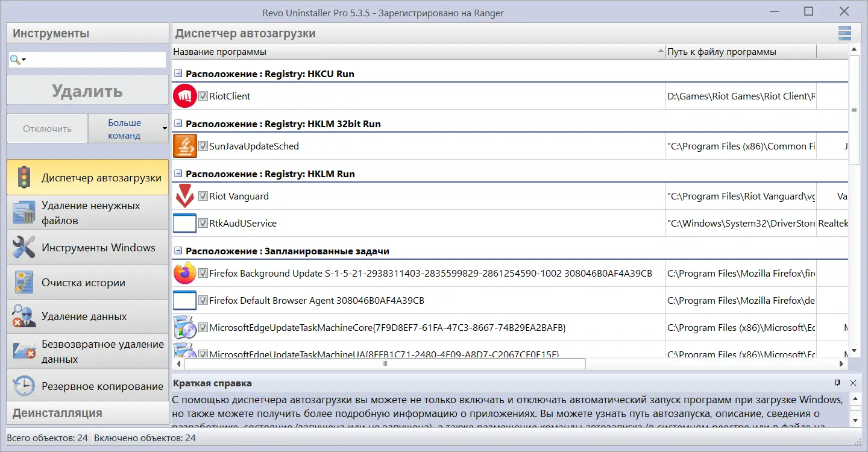Viewport: 868px width, 452px height.
Task: Collapse the Запланированные задачи group
Action: coord(177,251)
